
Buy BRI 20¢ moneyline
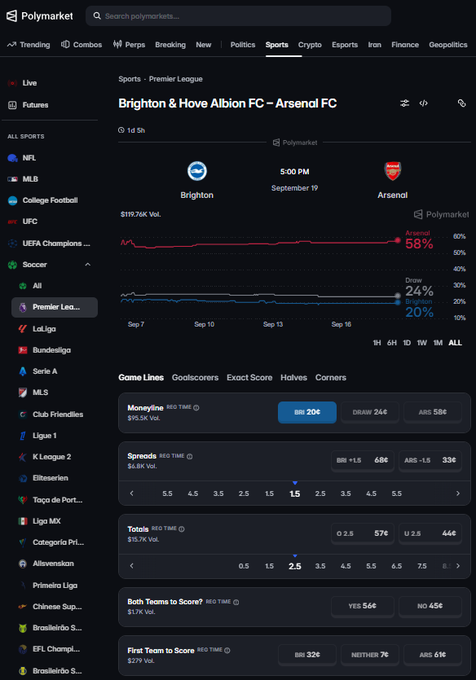point(307,412)
